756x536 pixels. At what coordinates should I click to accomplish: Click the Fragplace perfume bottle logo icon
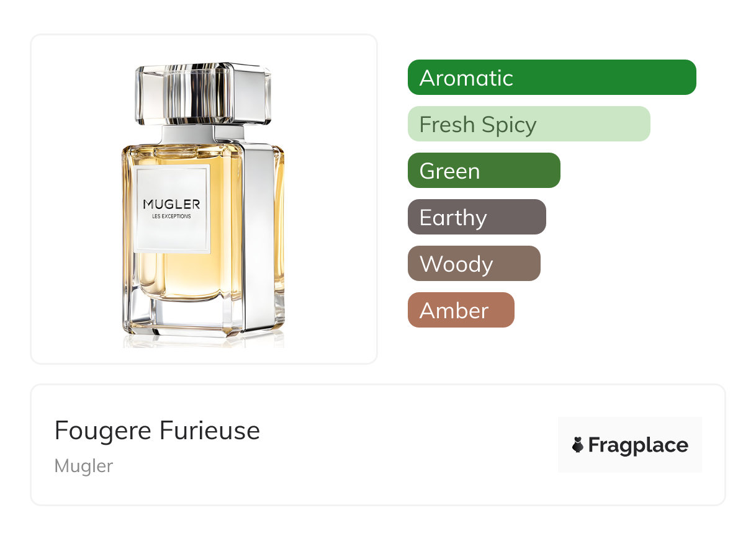[578, 445]
